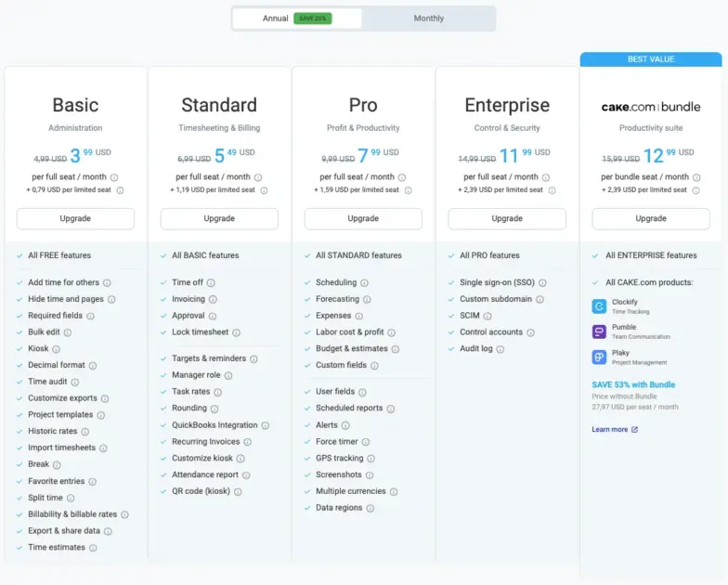Click the Export & share data feature
Screen dimensions: 728x585
coord(64,531)
